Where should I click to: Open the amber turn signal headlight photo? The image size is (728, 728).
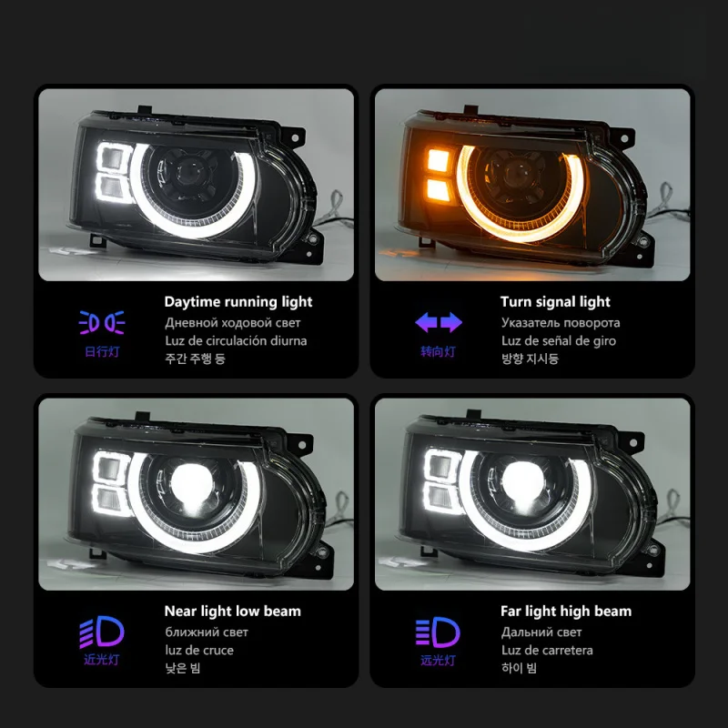(x=532, y=185)
